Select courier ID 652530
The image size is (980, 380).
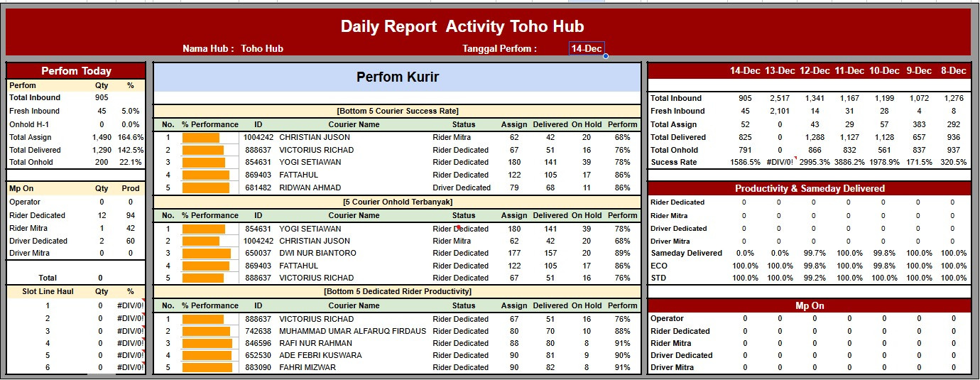[258, 355]
